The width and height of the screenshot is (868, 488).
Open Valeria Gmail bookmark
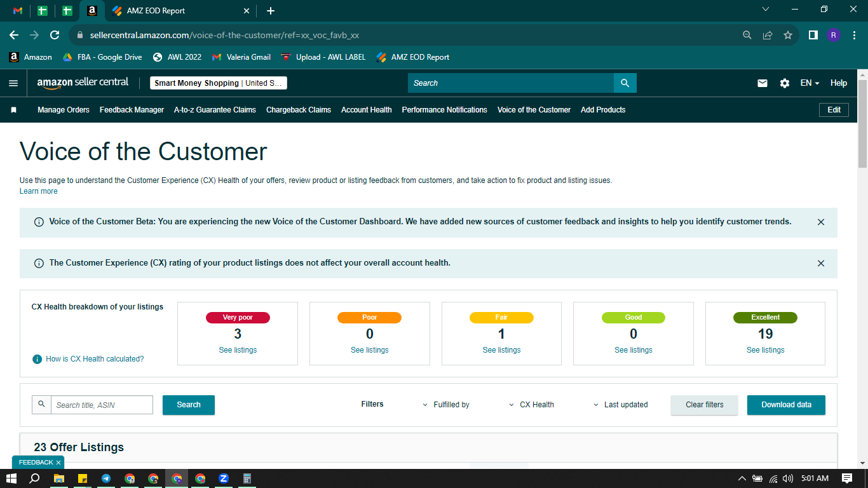pyautogui.click(x=241, y=57)
